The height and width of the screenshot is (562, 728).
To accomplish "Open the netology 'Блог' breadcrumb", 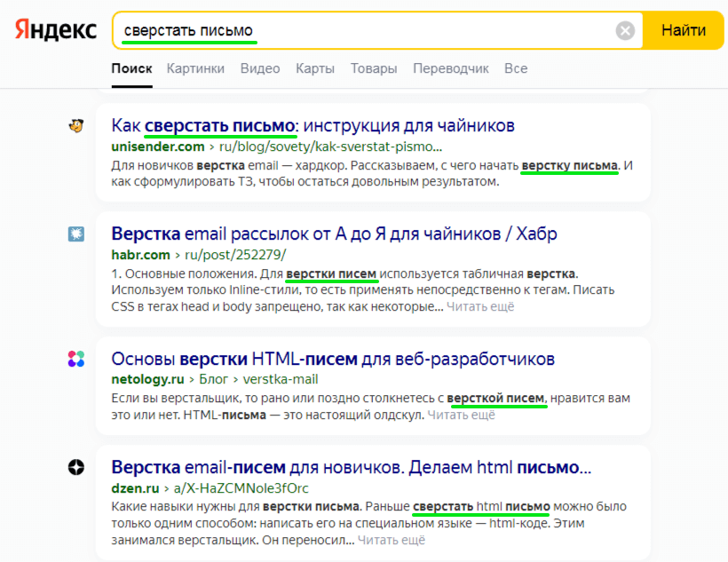I will point(214,379).
